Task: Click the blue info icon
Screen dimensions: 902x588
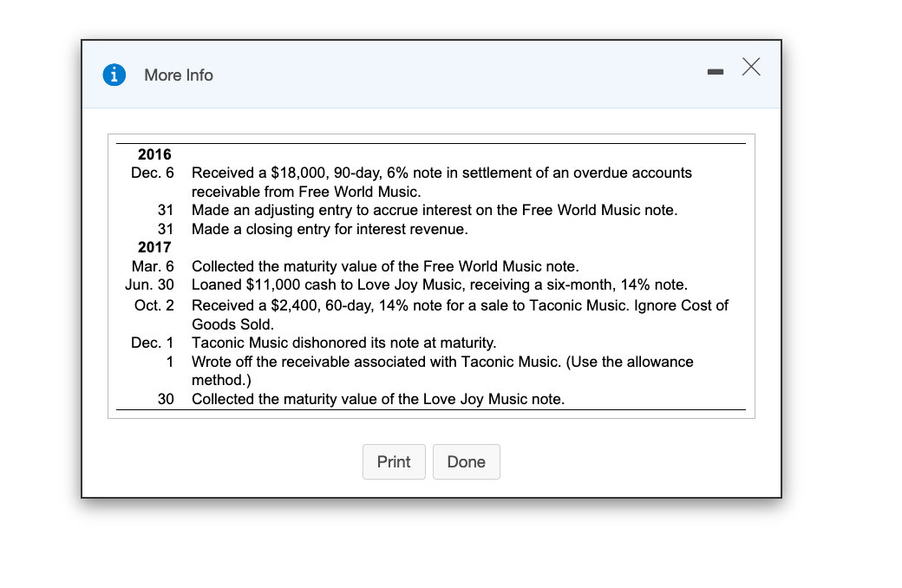Action: [x=114, y=75]
